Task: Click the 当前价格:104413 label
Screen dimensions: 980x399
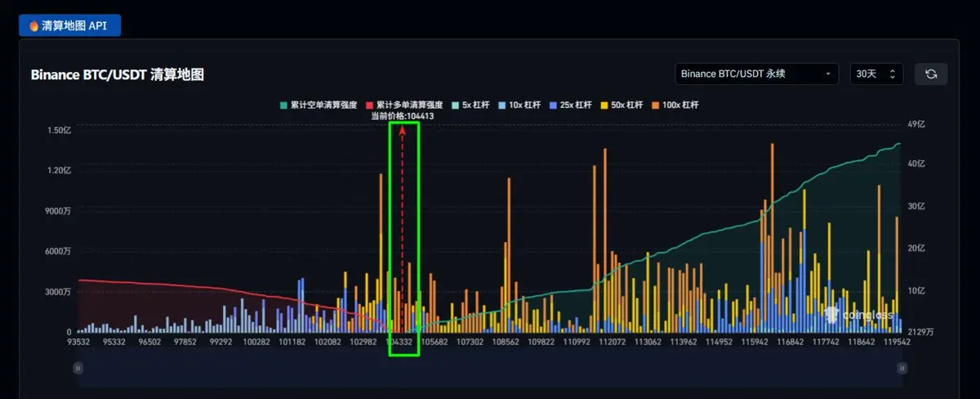Action: click(x=402, y=116)
